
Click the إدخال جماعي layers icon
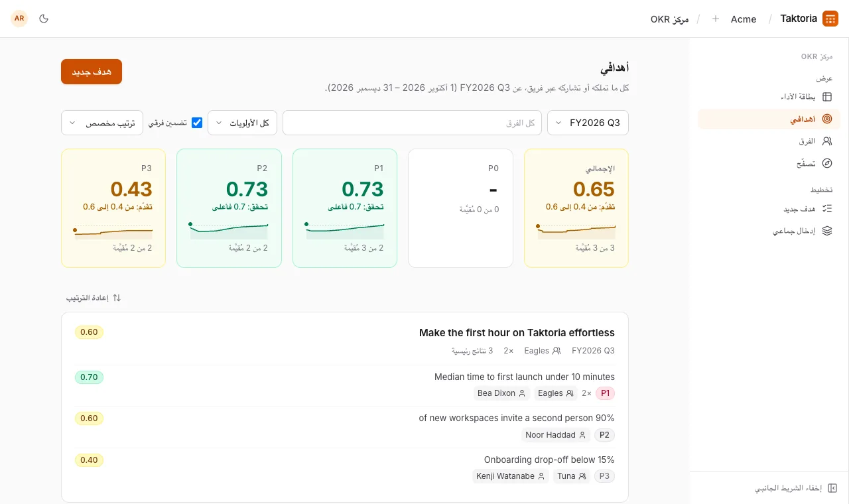coord(827,231)
